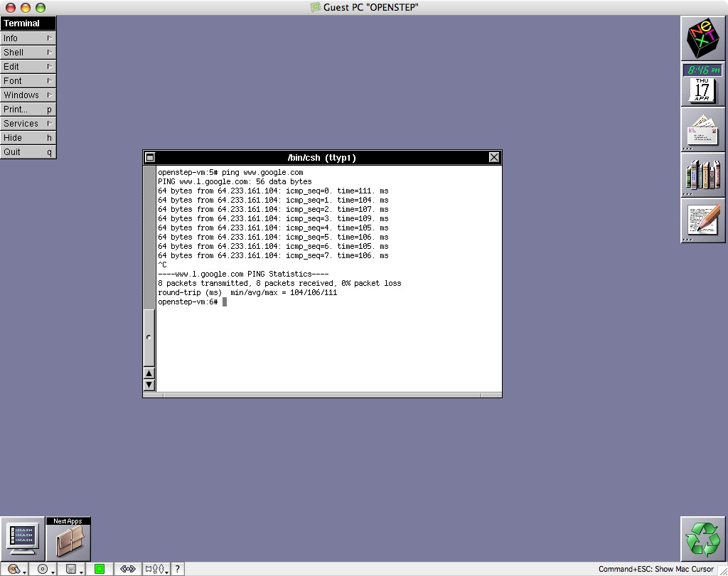The image size is (728, 576).
Task: Open the CD-ROM drop-down arrow
Action: tap(51, 572)
